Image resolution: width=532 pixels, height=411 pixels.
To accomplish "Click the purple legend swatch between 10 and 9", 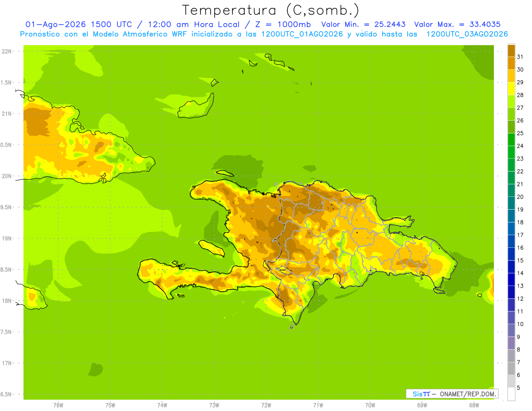I will tap(511, 330).
